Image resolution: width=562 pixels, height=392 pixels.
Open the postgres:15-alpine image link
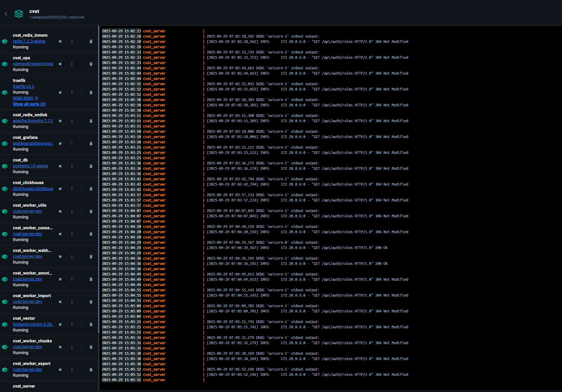pos(31,166)
